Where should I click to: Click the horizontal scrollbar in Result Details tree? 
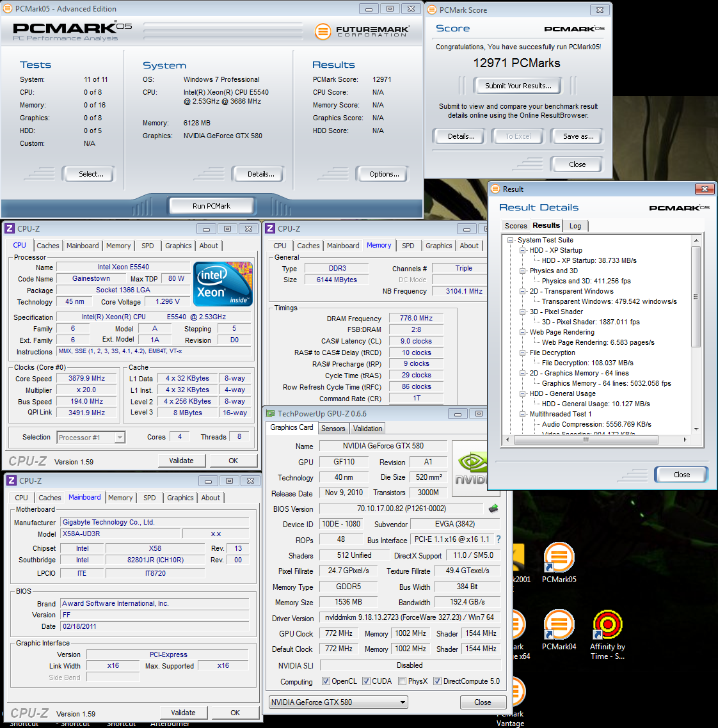586,439
